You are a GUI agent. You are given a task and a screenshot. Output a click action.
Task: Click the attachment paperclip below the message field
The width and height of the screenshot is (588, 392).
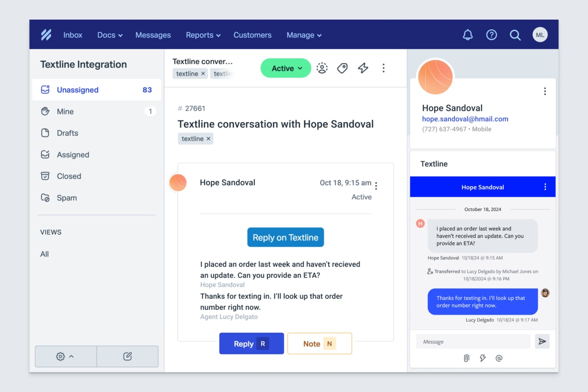[466, 358]
